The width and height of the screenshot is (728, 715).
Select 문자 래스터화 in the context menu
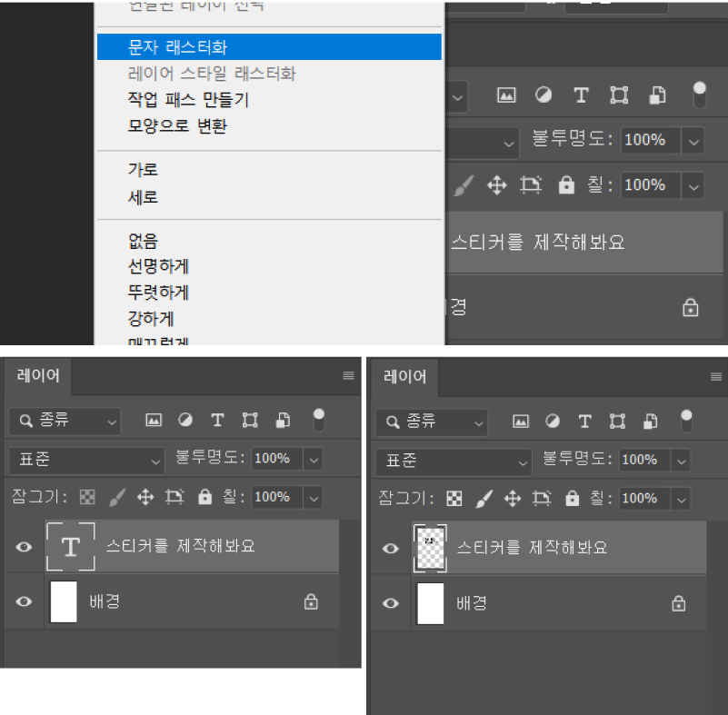click(177, 47)
